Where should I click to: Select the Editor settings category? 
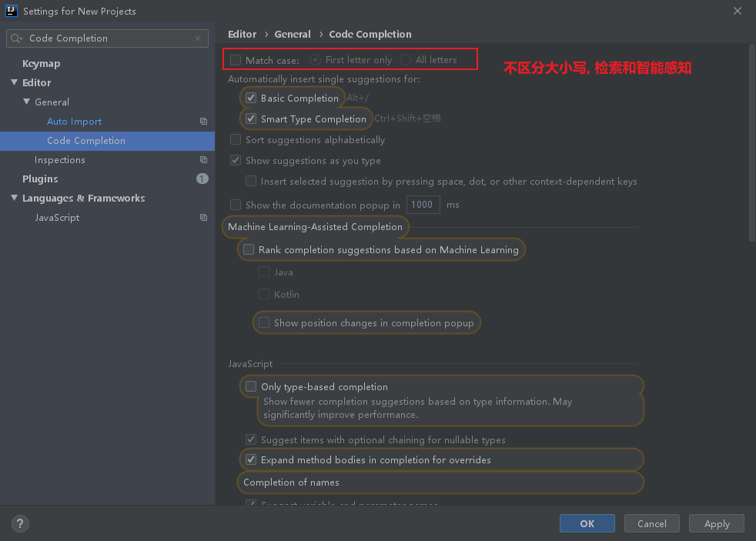[x=37, y=83]
